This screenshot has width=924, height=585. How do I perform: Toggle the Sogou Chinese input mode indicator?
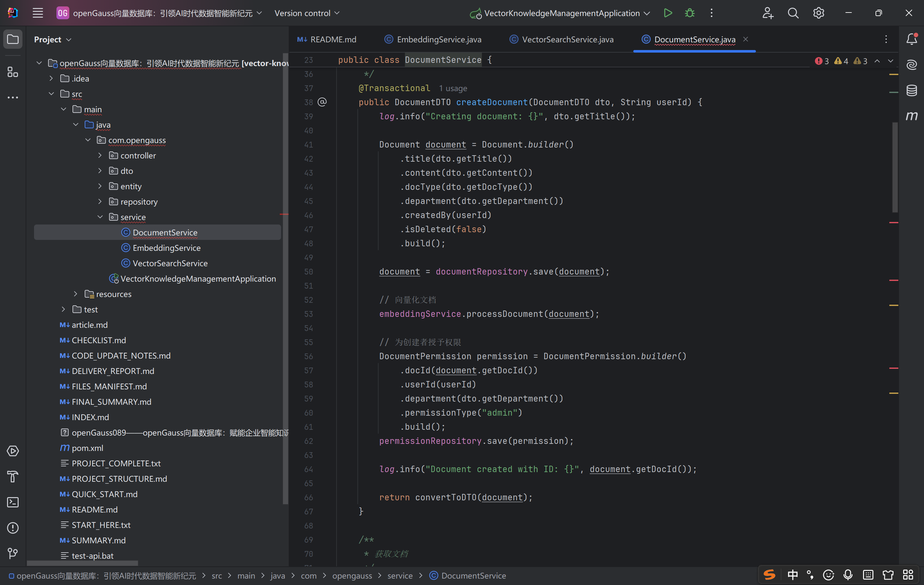[x=792, y=575]
